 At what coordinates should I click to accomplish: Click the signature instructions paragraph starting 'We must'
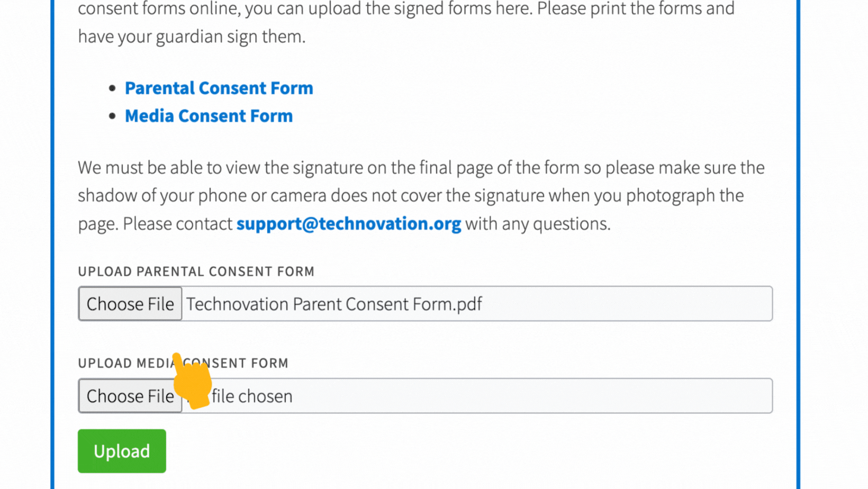click(421, 195)
